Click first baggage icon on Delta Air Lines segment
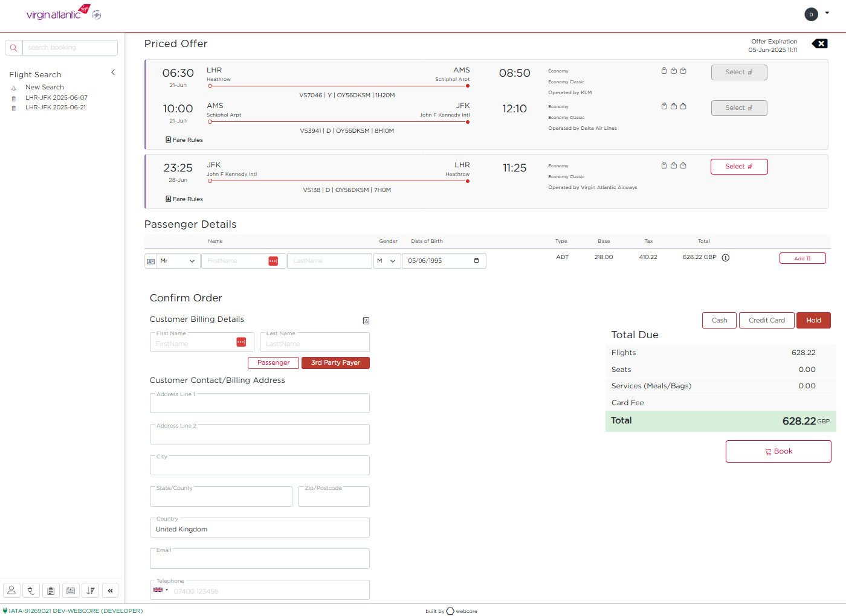846x616 pixels. (x=664, y=106)
